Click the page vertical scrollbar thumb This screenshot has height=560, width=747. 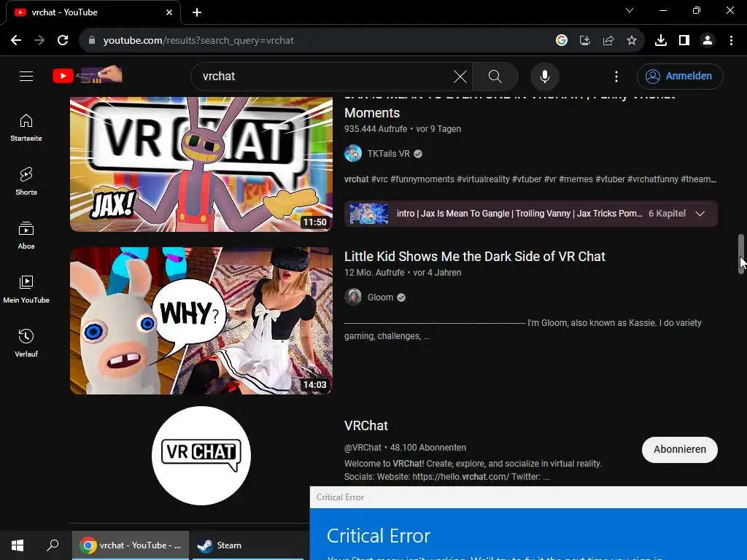click(x=741, y=254)
